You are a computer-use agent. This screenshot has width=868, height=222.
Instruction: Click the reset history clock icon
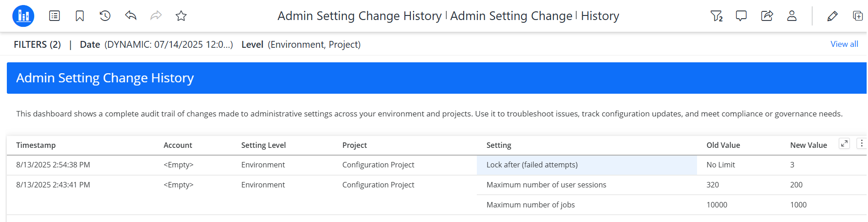pos(105,16)
